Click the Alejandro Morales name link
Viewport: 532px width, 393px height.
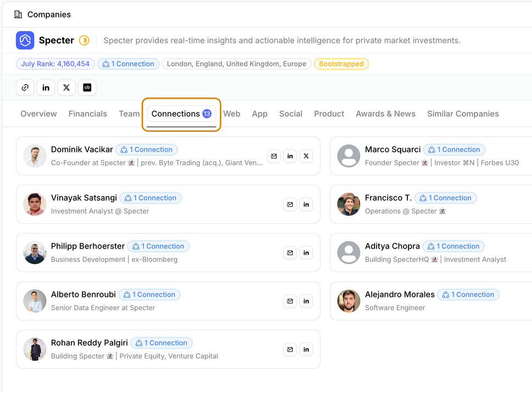coord(400,294)
